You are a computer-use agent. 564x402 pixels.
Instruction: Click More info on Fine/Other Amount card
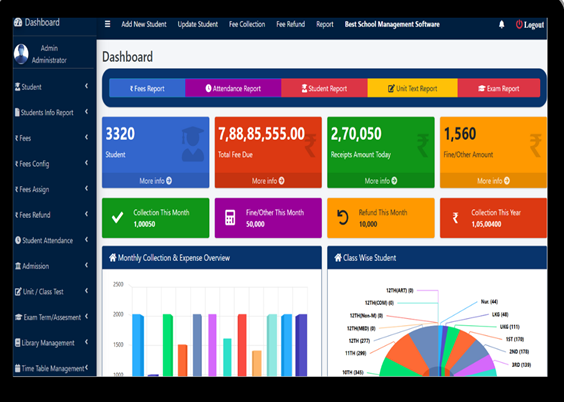point(493,181)
